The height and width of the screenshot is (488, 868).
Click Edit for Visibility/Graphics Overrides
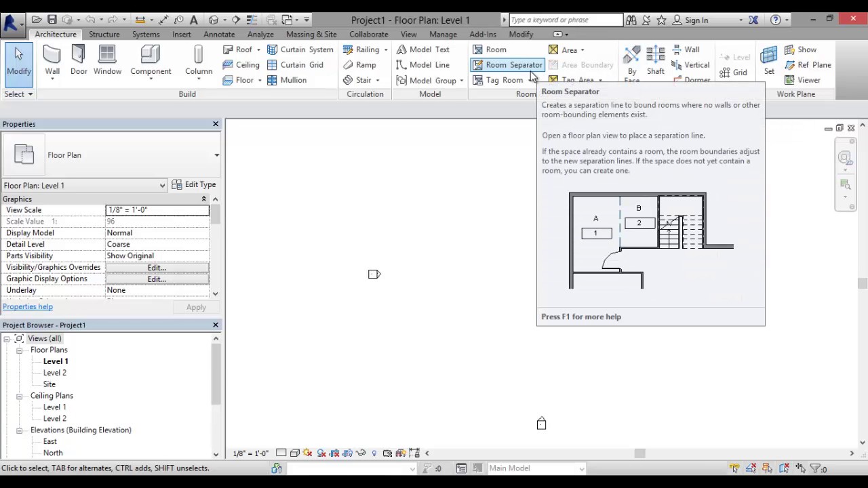tap(157, 268)
